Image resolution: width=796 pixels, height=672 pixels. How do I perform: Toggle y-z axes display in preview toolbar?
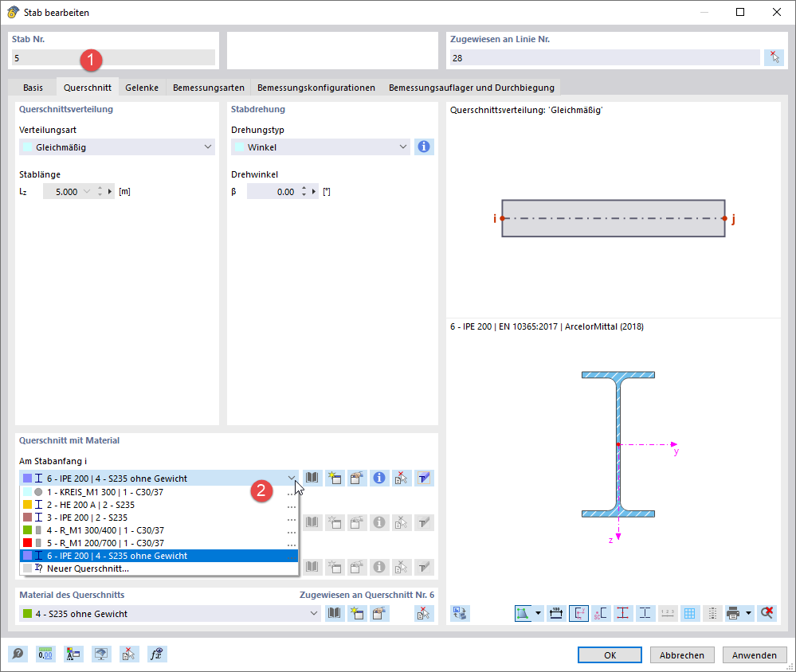point(578,613)
